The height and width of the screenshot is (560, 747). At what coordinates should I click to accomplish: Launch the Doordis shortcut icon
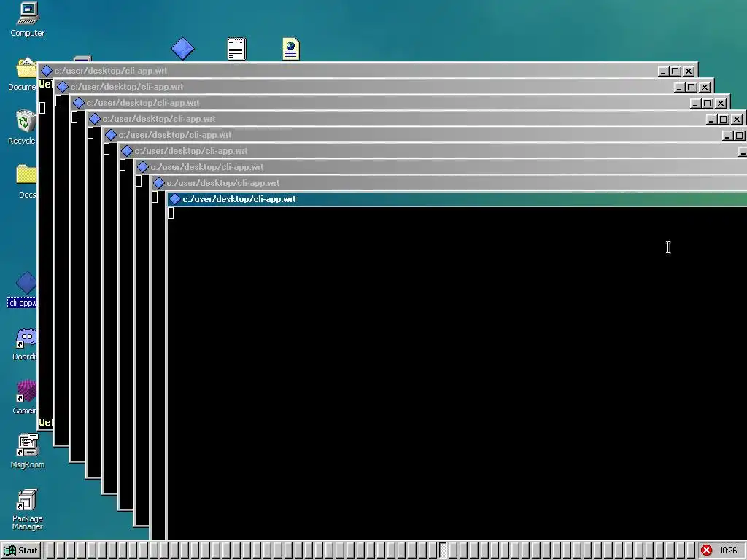tap(25, 345)
